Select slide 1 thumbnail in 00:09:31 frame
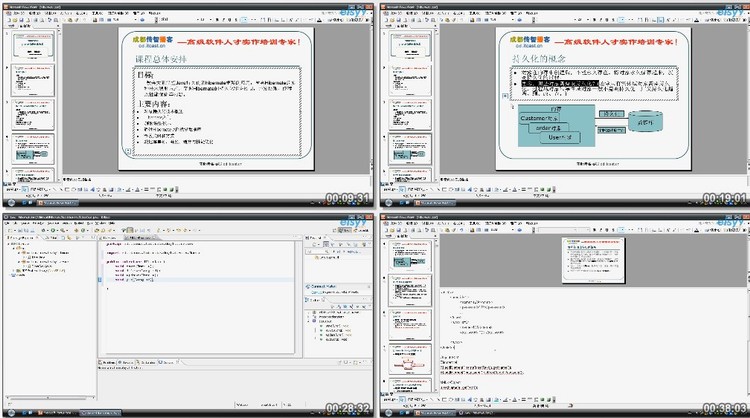 pyautogui.click(x=33, y=46)
